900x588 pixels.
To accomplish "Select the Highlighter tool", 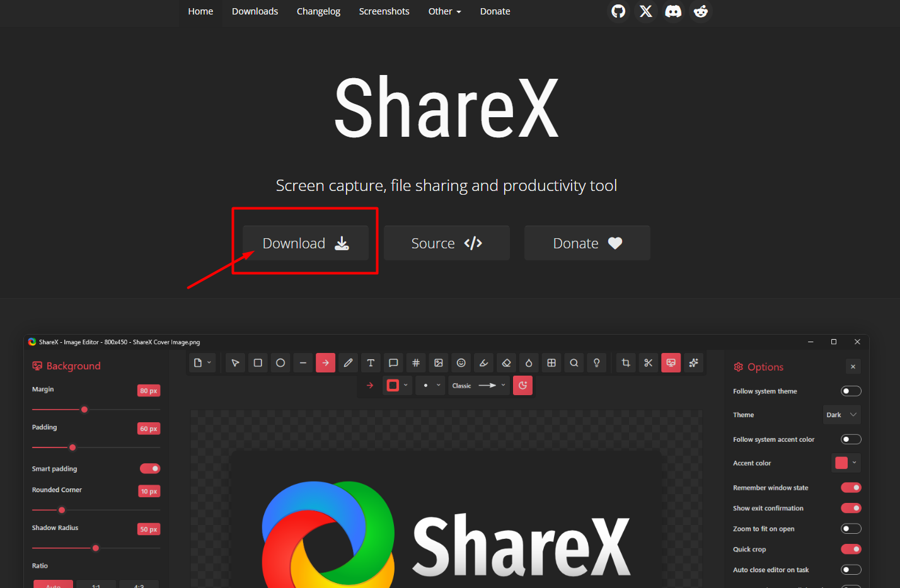I will point(483,363).
